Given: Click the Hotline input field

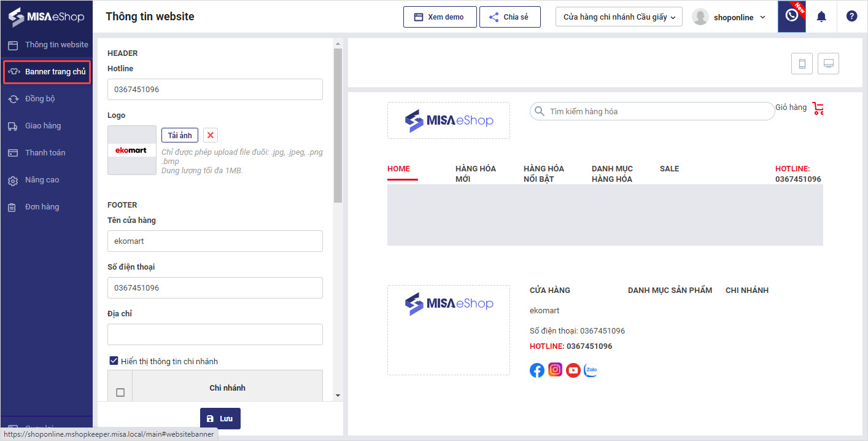Looking at the screenshot, I should point(215,89).
